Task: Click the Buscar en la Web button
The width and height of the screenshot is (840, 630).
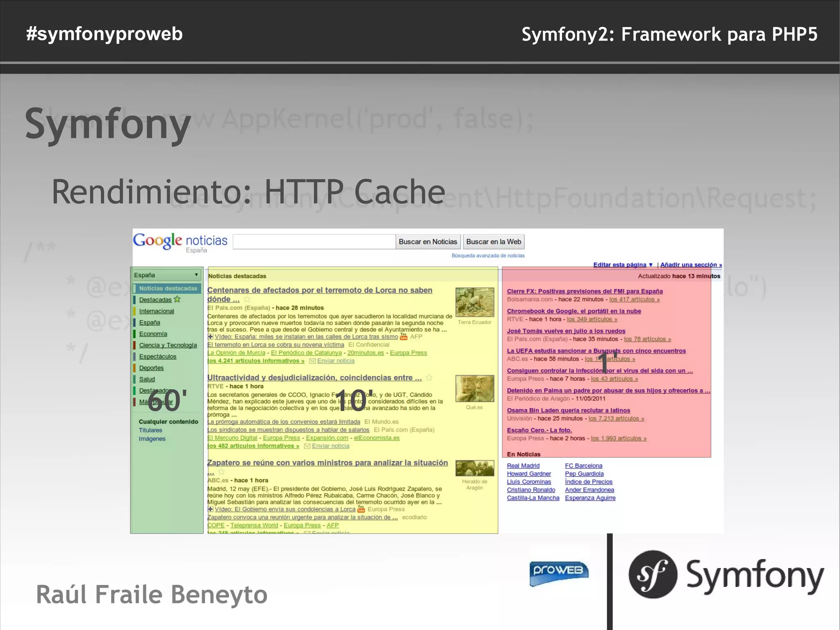Action: click(493, 242)
